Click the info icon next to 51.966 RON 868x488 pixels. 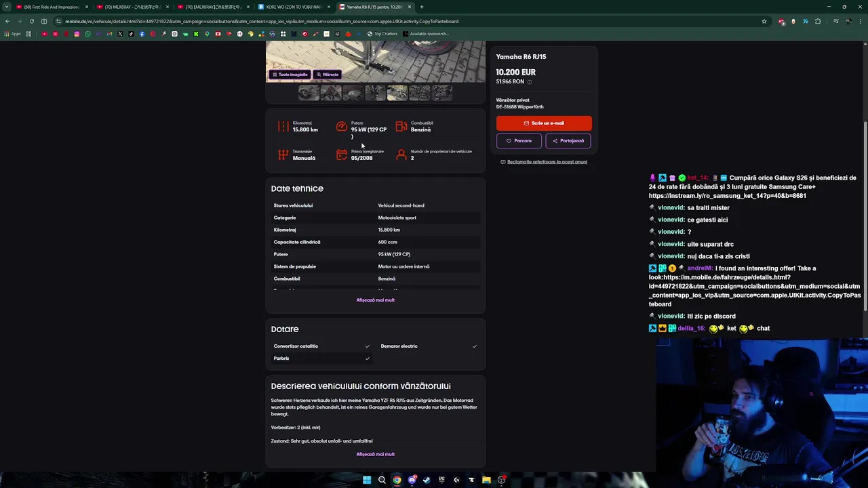pos(530,81)
